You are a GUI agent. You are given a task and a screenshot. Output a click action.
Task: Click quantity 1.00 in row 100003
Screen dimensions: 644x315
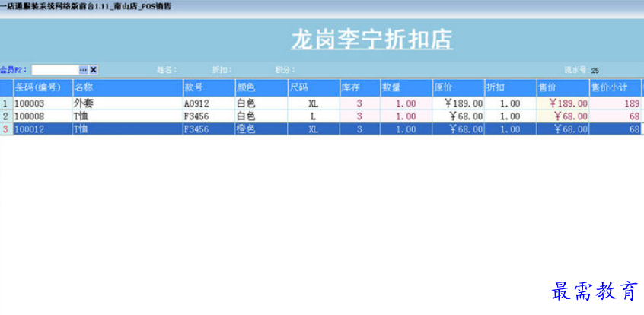406,103
